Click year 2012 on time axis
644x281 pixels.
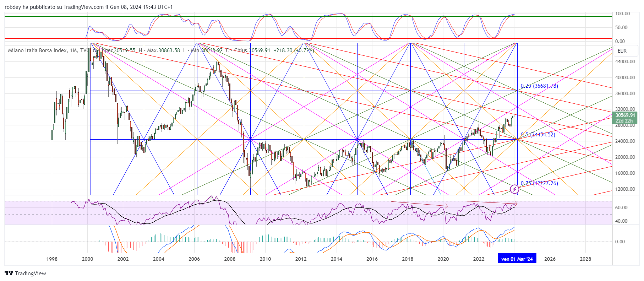301,259
